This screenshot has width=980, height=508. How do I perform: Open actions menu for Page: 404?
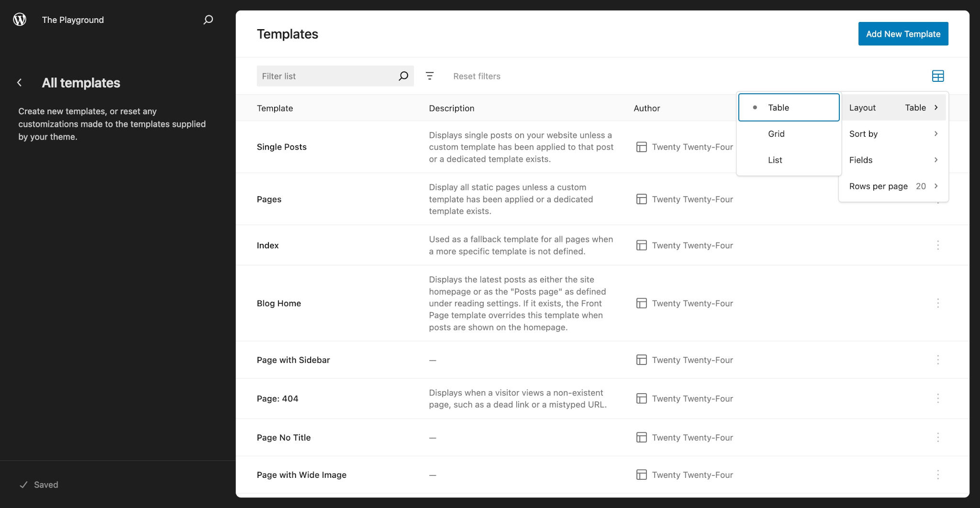pos(938,398)
